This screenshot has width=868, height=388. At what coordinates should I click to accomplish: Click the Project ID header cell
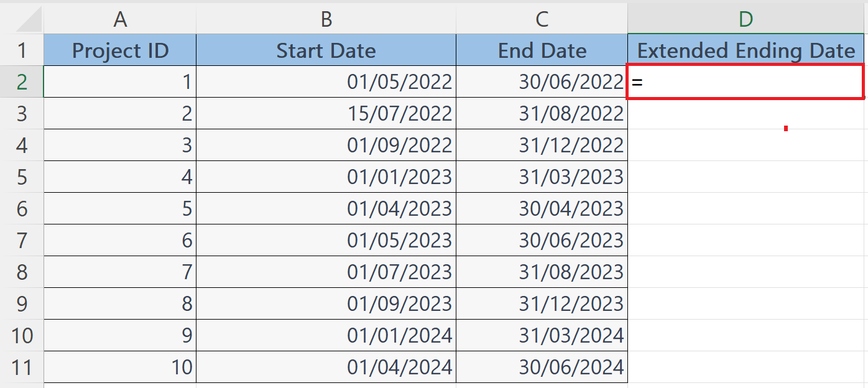coord(120,50)
